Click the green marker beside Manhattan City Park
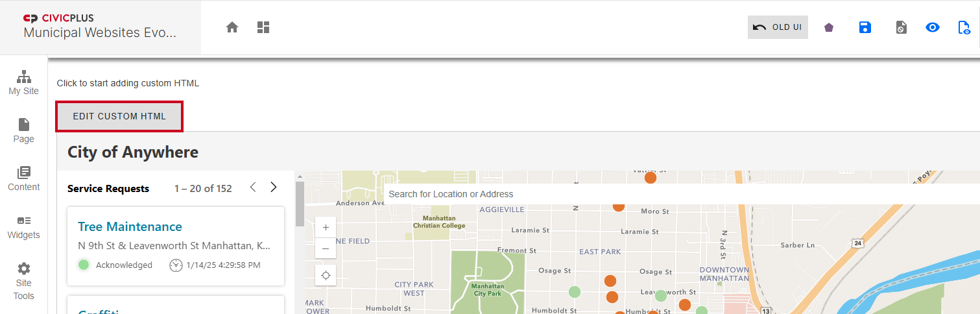 [574, 292]
